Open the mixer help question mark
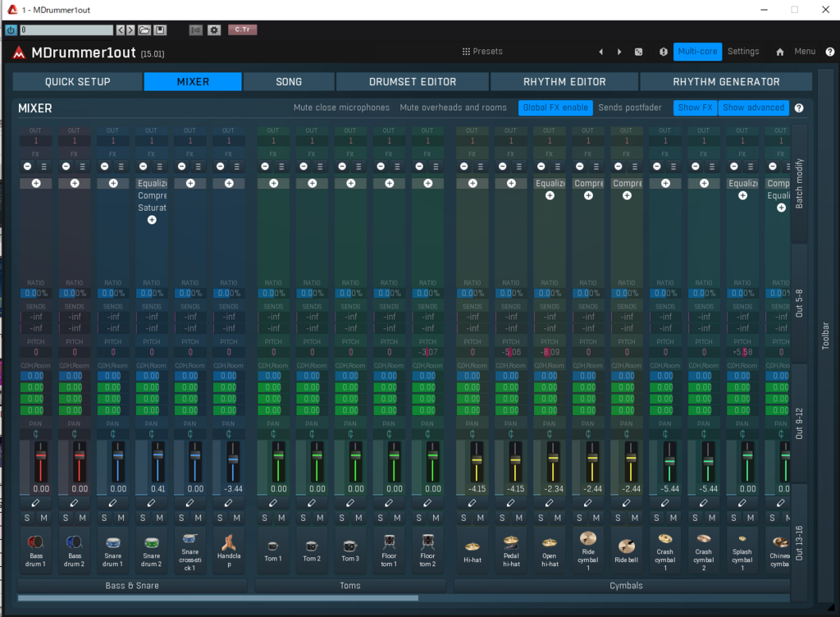 point(799,108)
